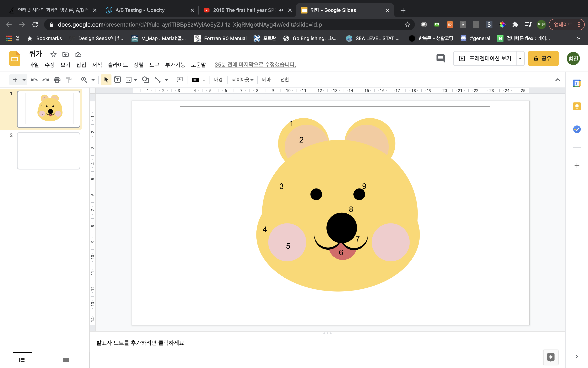Select the text box tool
Screen dimensions: 588x368
118,80
